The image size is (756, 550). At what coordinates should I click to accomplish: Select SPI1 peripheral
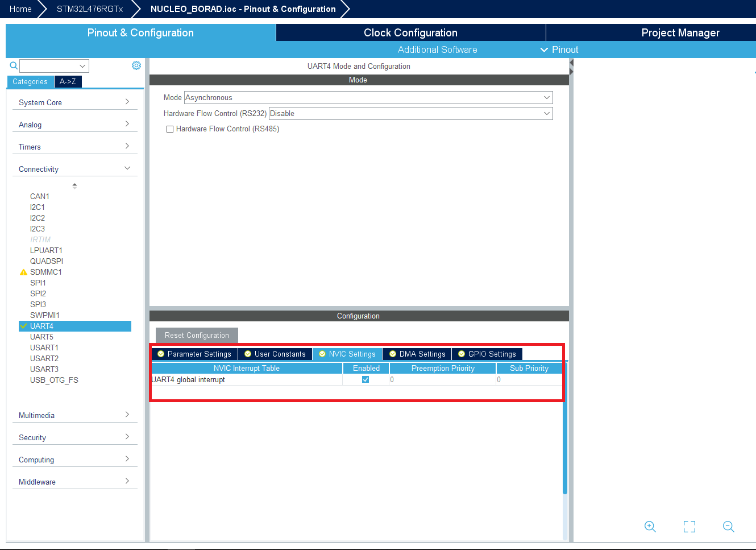[38, 283]
